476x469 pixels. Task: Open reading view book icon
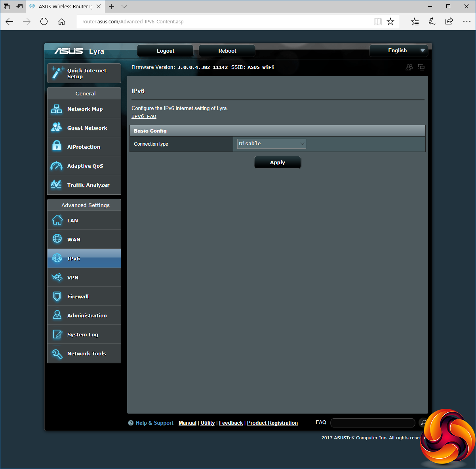coord(378,22)
